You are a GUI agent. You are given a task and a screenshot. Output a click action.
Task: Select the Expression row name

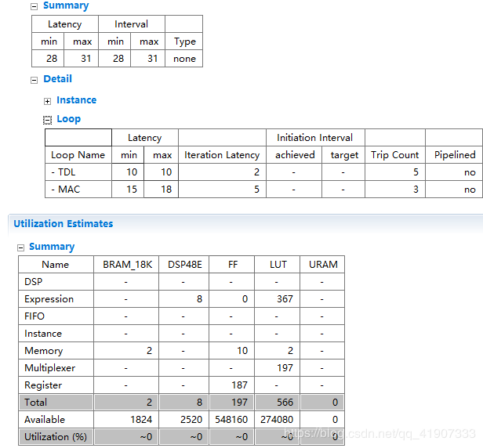point(56,298)
